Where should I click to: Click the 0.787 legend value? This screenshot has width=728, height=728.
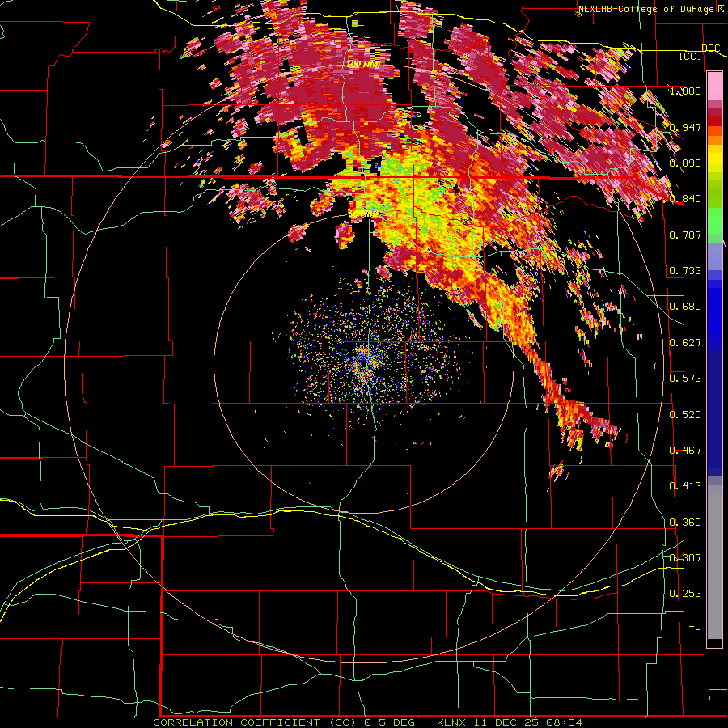[685, 235]
